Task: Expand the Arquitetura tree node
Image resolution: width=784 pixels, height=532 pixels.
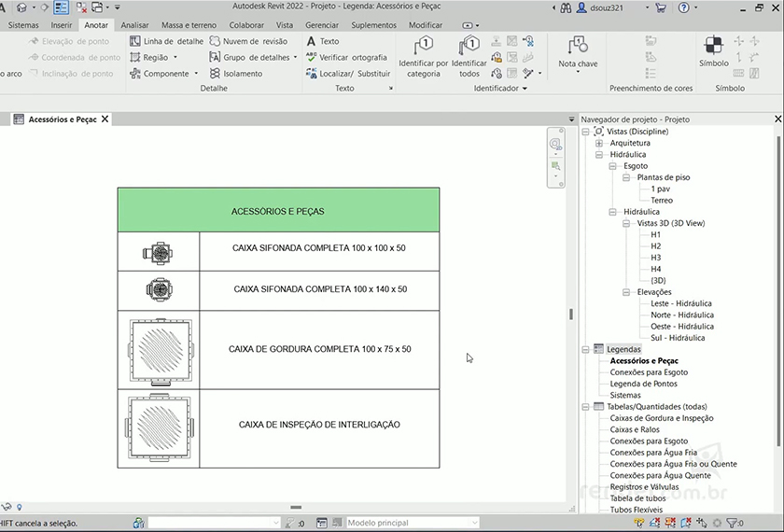Action: pos(599,144)
